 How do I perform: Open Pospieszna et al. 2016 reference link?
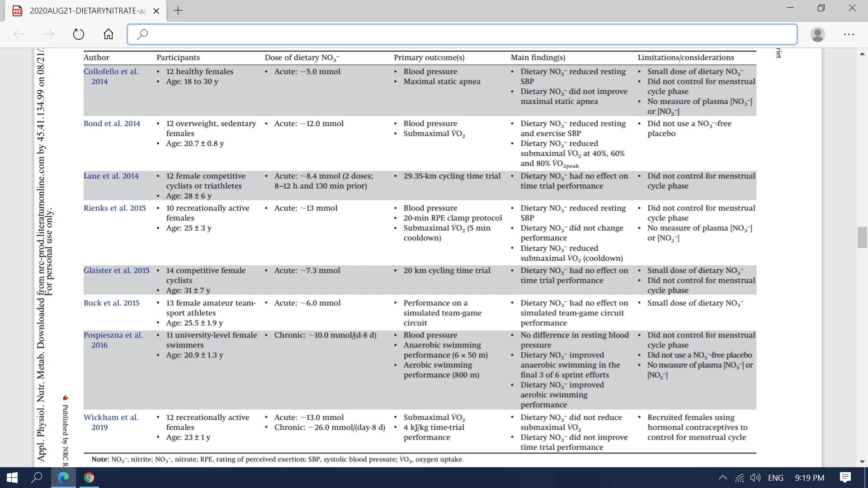[113, 340]
